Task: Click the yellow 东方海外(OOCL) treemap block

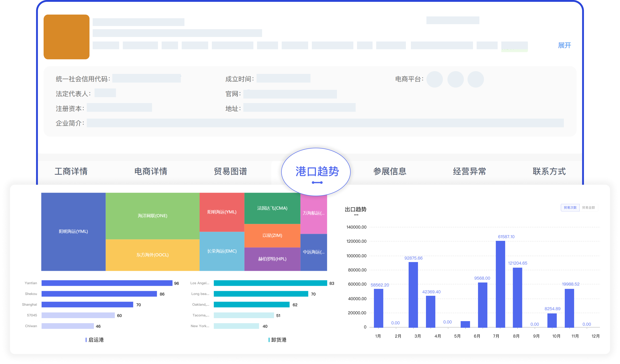Action: coord(152,255)
